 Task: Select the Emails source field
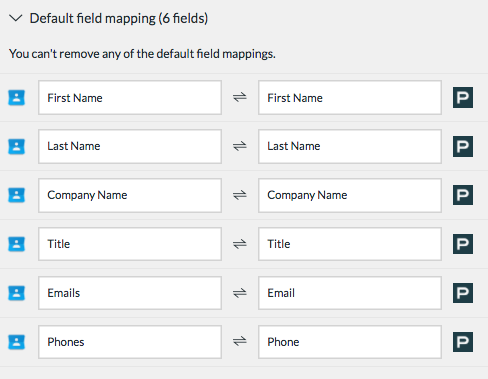pyautogui.click(x=130, y=293)
